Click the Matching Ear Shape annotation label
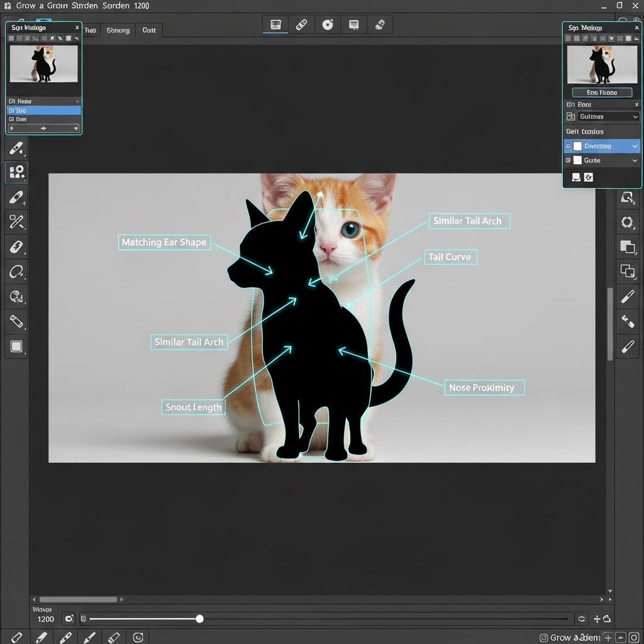644x644 pixels. point(164,242)
